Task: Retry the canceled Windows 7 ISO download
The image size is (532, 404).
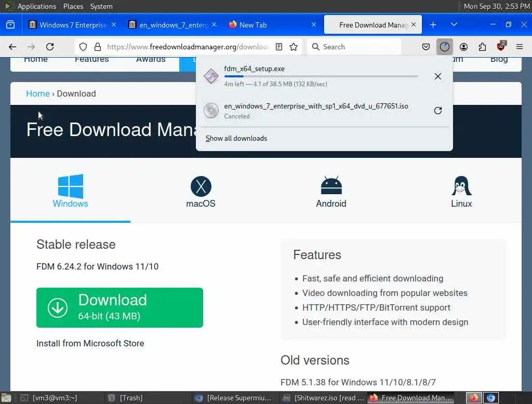Action: [x=438, y=111]
